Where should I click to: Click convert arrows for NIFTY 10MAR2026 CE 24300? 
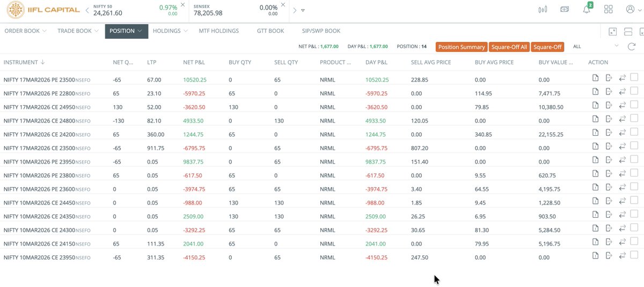[x=623, y=227]
